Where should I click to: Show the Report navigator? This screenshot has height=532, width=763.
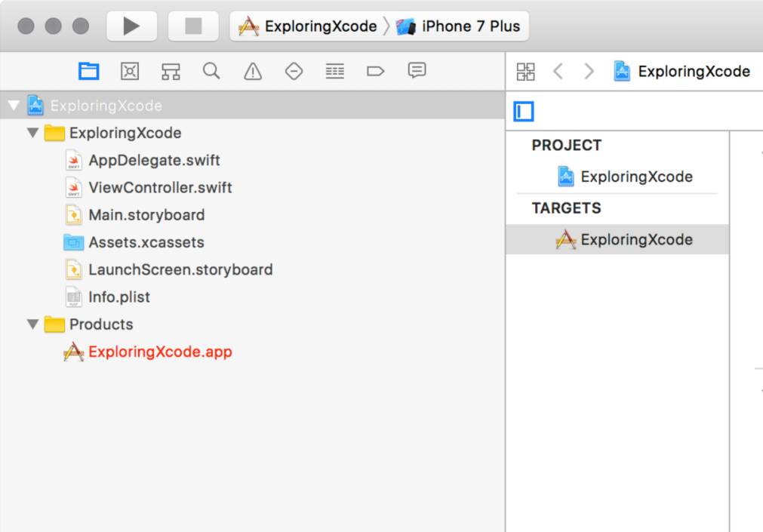click(x=417, y=72)
